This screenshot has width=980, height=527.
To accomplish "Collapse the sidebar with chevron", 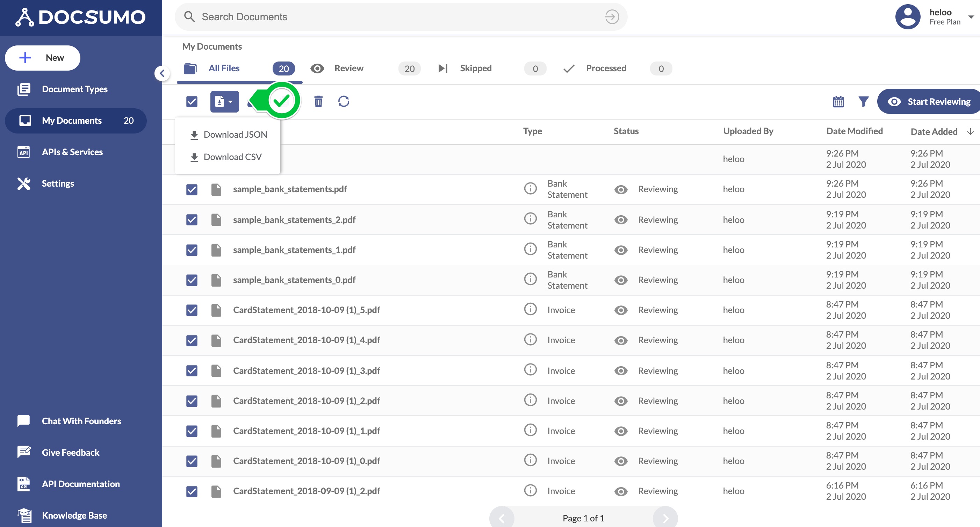I will (x=163, y=73).
